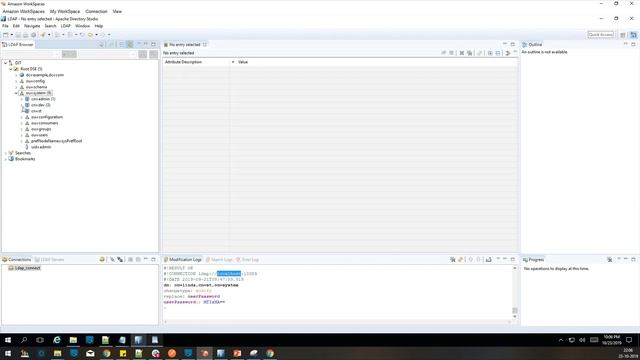Switch to the Search Logs tab

click(x=219, y=260)
